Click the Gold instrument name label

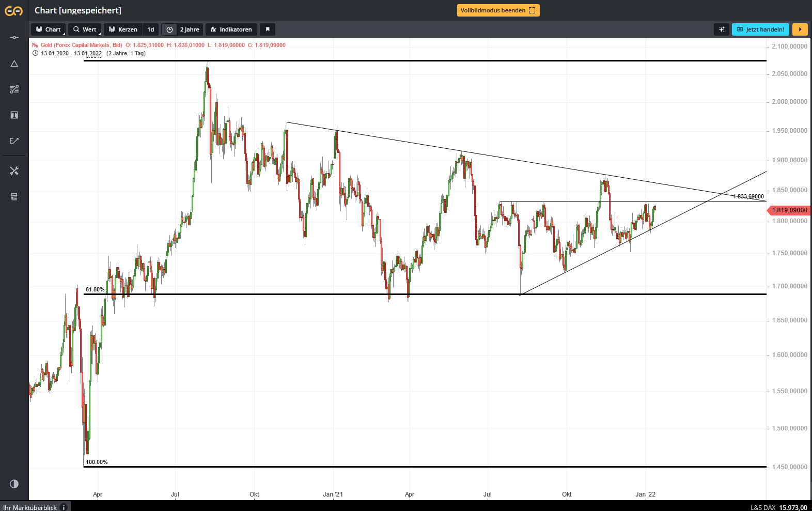click(x=82, y=45)
